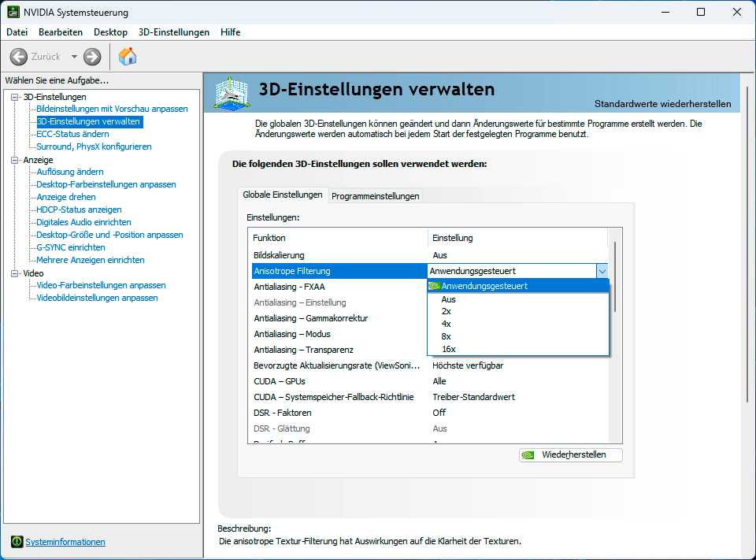756x560 pixels.
Task: Open the Back history dropdown arrow
Action: pos(74,57)
